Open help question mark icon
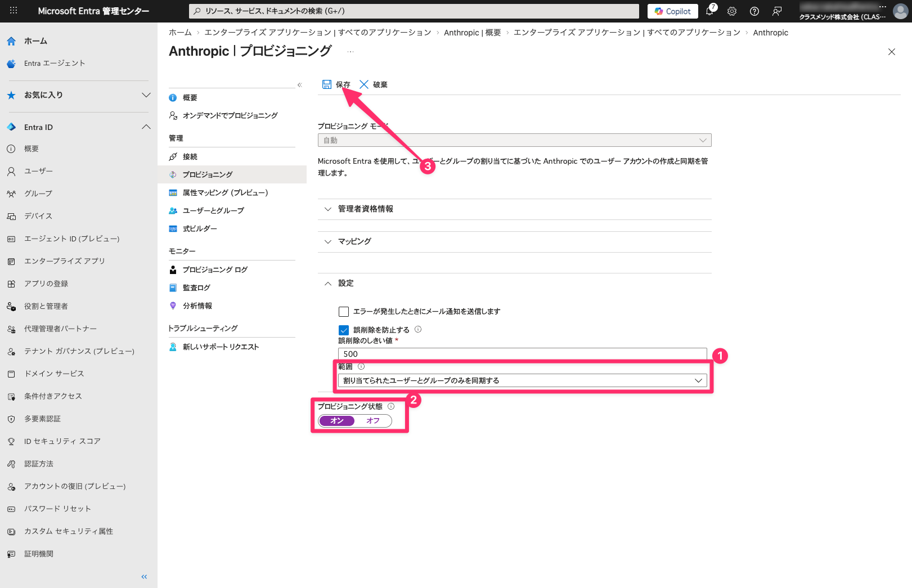The width and height of the screenshot is (912, 588). pyautogui.click(x=754, y=11)
